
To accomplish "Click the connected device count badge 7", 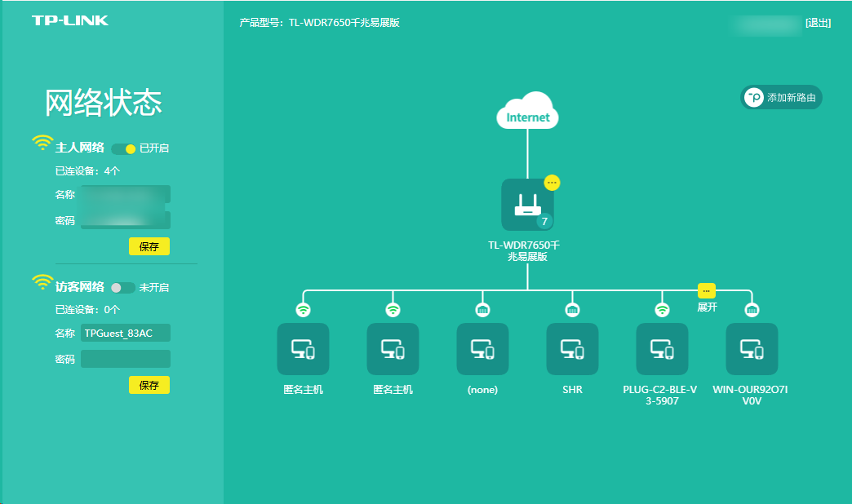I will [544, 221].
